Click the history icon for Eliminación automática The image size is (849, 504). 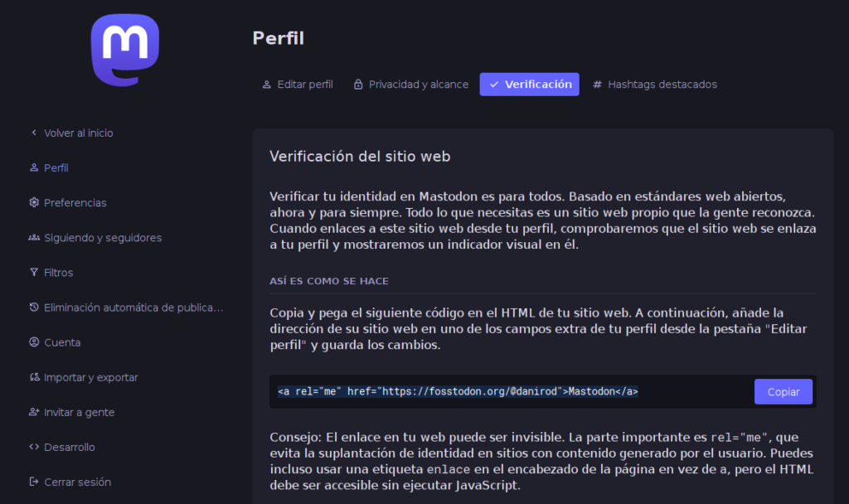point(34,308)
